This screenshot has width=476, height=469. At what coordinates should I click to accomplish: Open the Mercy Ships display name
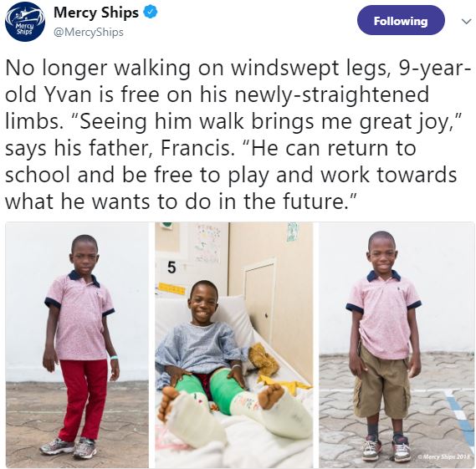[x=96, y=13]
